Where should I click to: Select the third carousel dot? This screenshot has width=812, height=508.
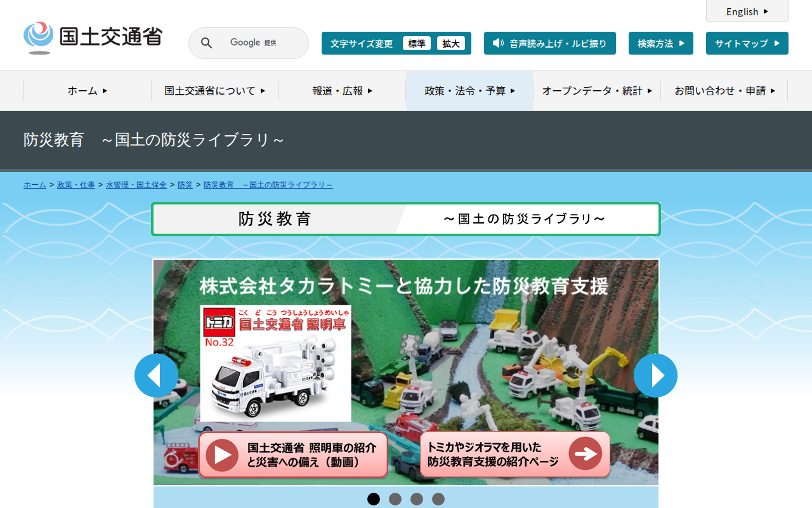click(417, 499)
